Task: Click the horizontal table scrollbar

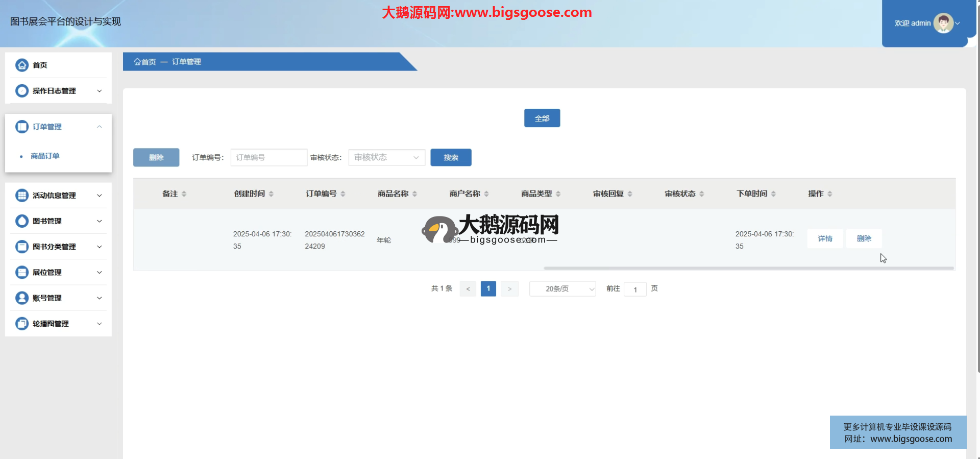Action: [x=748, y=268]
